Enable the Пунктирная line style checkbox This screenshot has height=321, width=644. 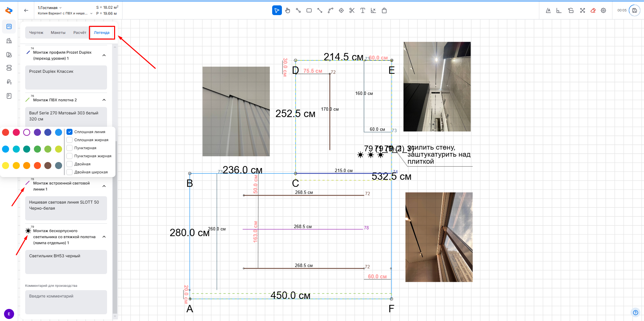point(69,148)
